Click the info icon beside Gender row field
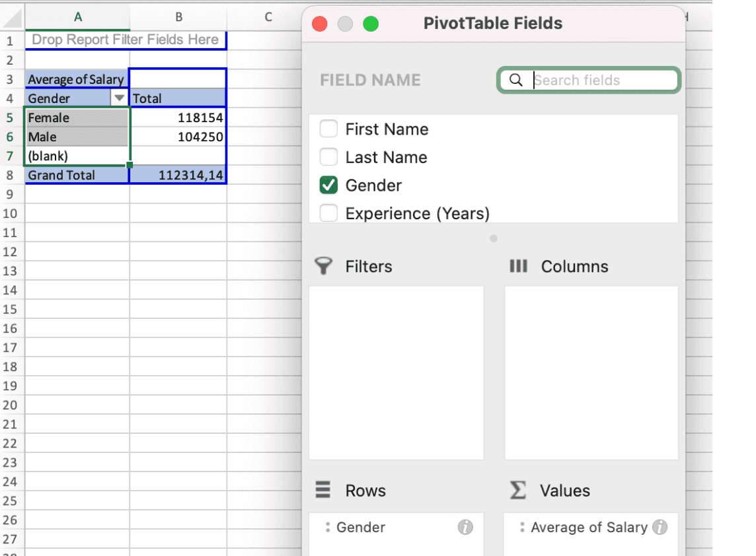 pyautogui.click(x=465, y=527)
